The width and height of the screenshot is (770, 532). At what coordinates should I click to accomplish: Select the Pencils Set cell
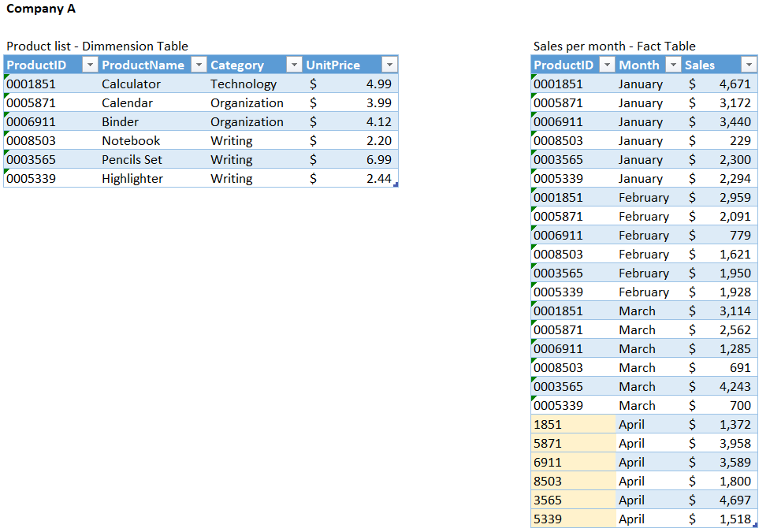click(132, 159)
